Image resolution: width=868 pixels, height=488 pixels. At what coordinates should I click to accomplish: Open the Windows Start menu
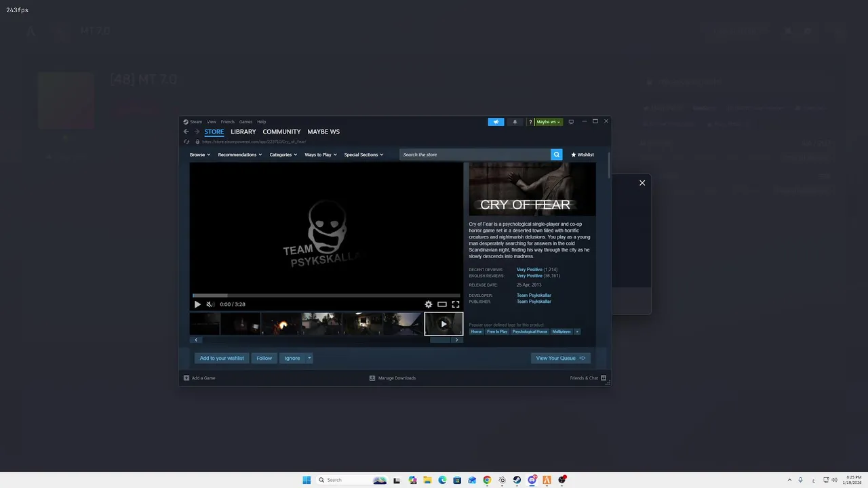(307, 480)
